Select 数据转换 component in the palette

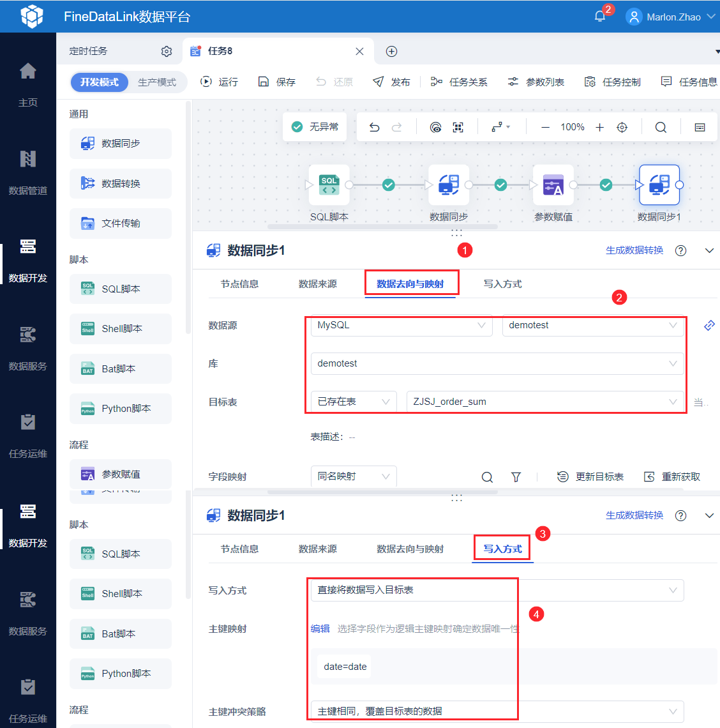click(120, 183)
